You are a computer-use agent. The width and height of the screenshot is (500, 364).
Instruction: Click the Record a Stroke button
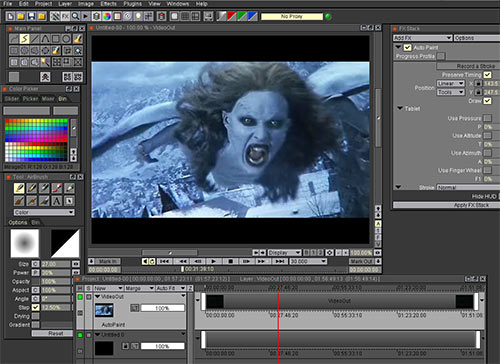[468, 66]
